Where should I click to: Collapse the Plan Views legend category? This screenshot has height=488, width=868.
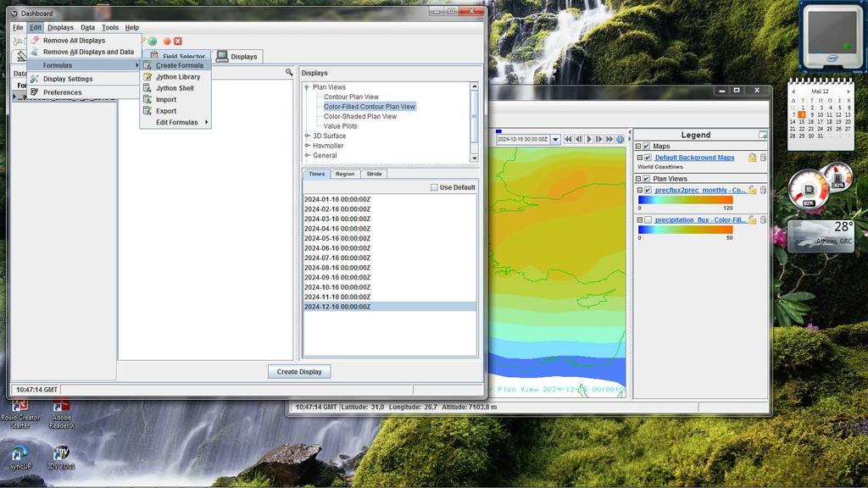pyautogui.click(x=637, y=179)
